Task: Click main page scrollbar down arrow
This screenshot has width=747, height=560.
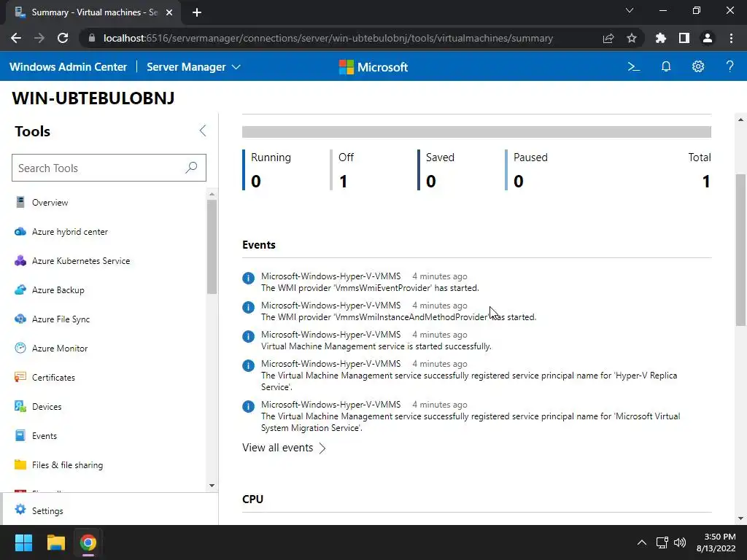Action: [740, 518]
